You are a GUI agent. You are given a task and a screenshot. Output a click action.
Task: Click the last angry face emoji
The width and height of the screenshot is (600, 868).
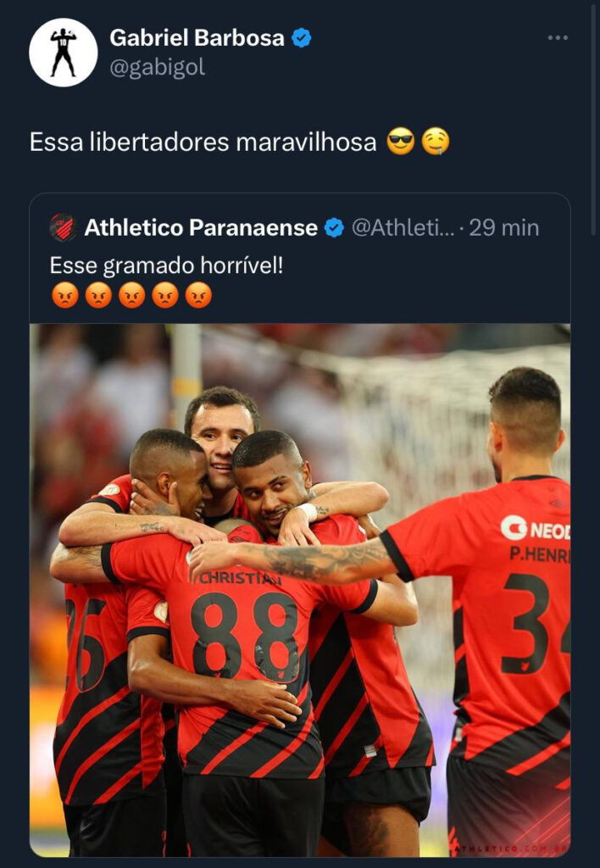198,295
